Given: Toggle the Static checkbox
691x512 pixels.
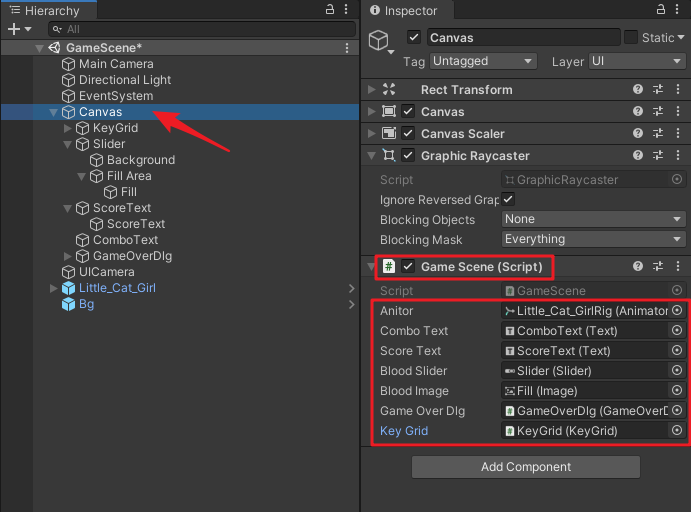Looking at the screenshot, I should point(631,37).
